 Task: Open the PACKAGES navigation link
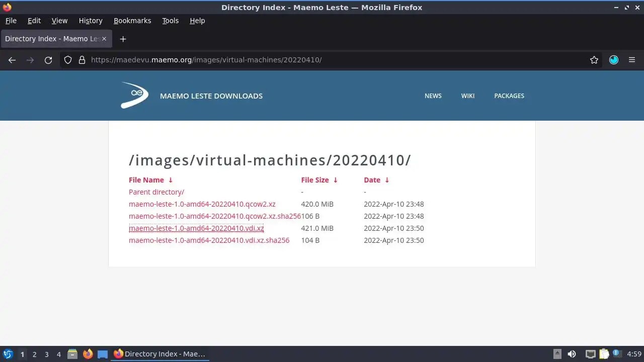(509, 96)
